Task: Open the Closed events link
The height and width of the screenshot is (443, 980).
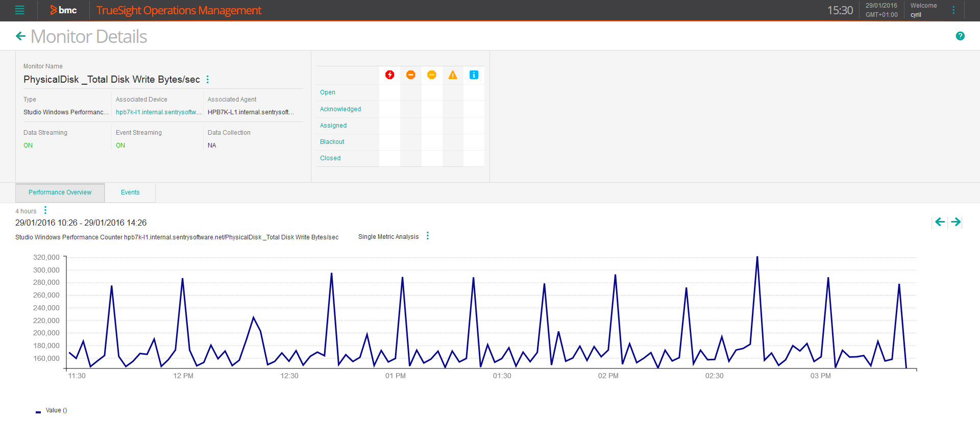Action: [330, 158]
